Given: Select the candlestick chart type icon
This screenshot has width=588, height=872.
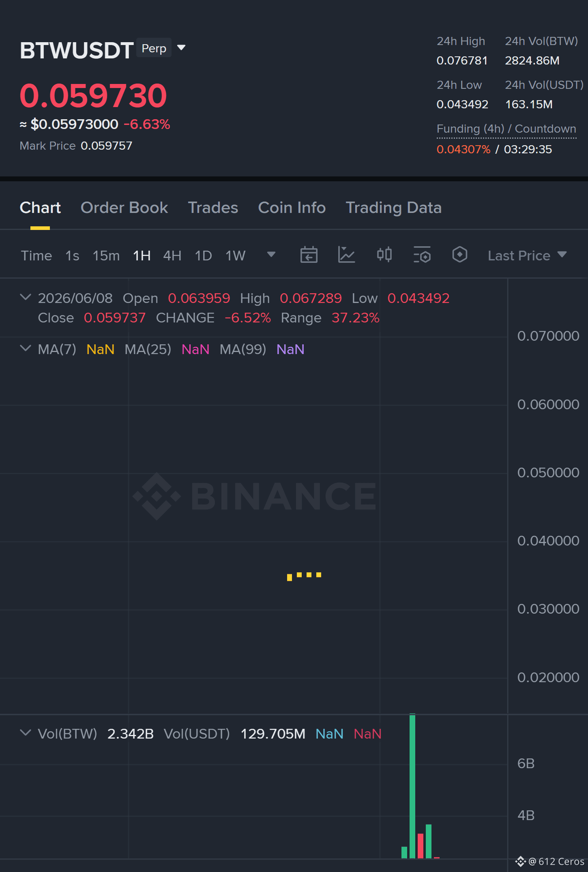Looking at the screenshot, I should [x=384, y=255].
